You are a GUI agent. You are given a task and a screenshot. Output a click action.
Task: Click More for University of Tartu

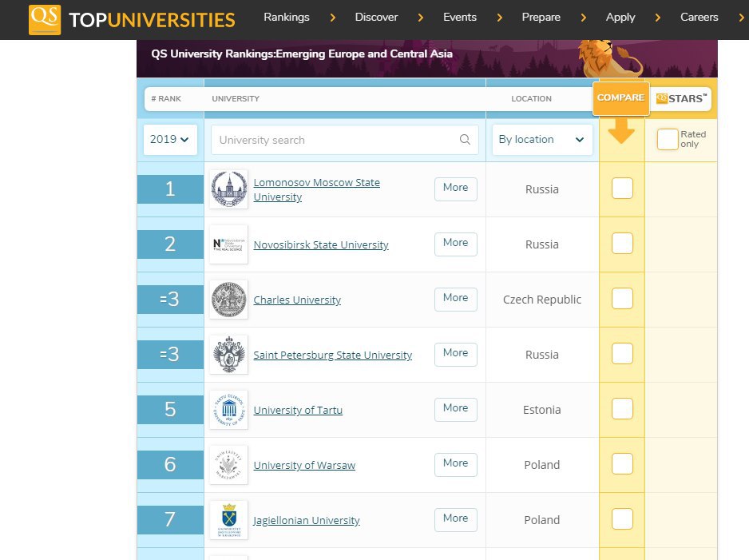(x=456, y=408)
